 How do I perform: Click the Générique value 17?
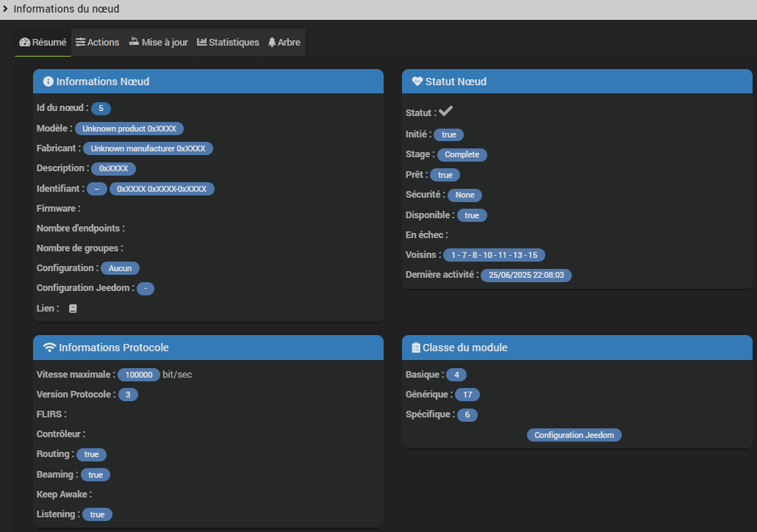(x=467, y=395)
